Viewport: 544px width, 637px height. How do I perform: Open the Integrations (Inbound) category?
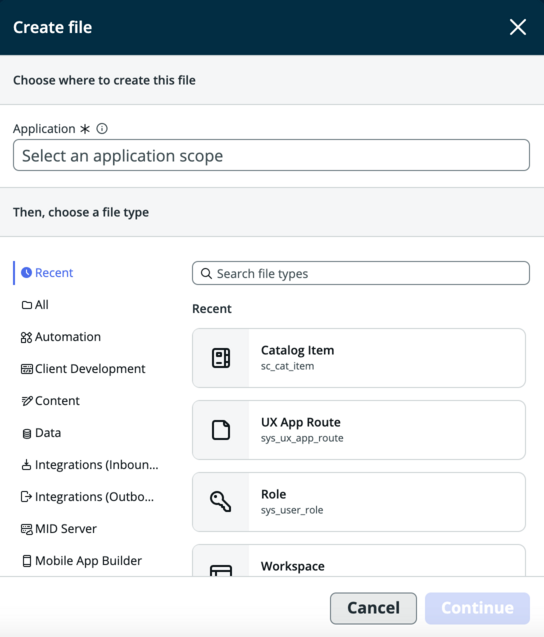click(x=90, y=465)
